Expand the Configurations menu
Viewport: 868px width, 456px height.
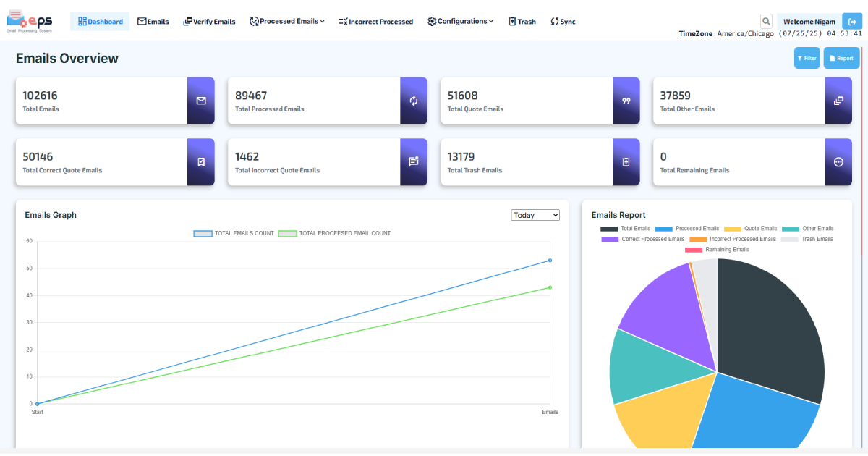[460, 22]
